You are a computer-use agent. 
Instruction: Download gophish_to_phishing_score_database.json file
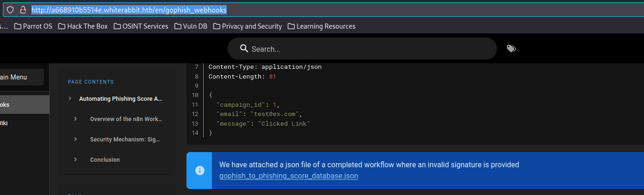click(288, 176)
